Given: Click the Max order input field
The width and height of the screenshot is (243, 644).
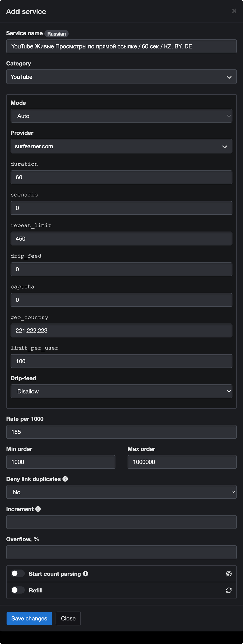Looking at the screenshot, I should pyautogui.click(x=182, y=462).
